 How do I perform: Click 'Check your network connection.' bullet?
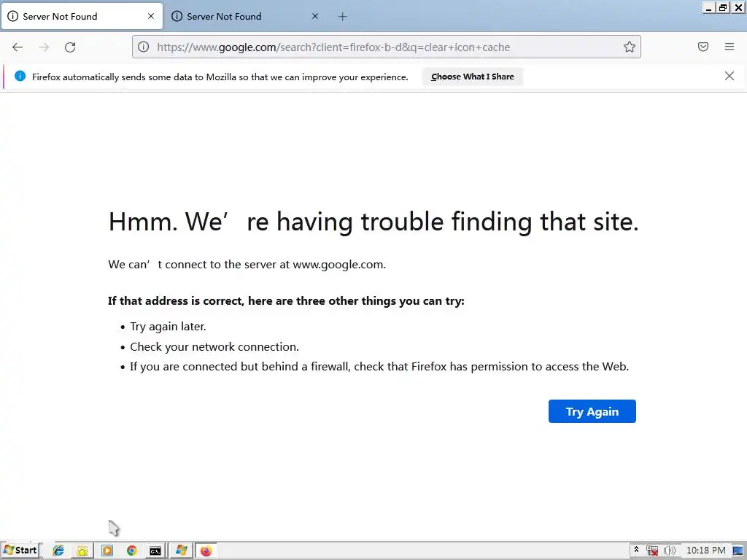pos(214,347)
